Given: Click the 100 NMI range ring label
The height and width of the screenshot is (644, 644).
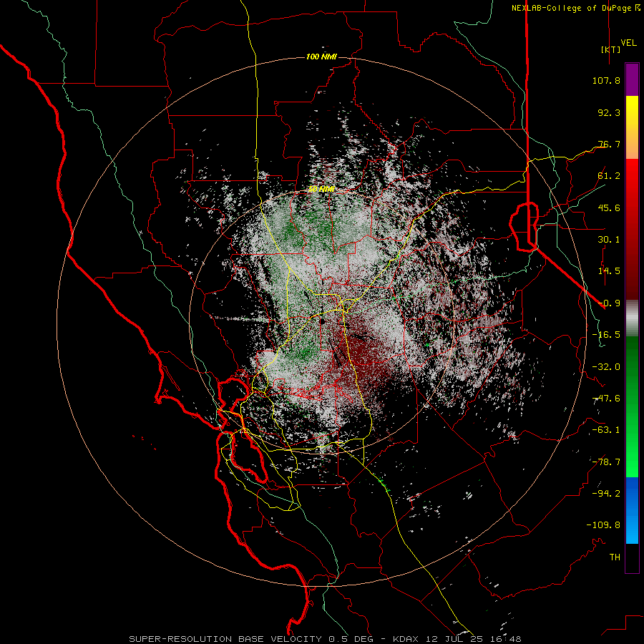Looking at the screenshot, I should 321,57.
